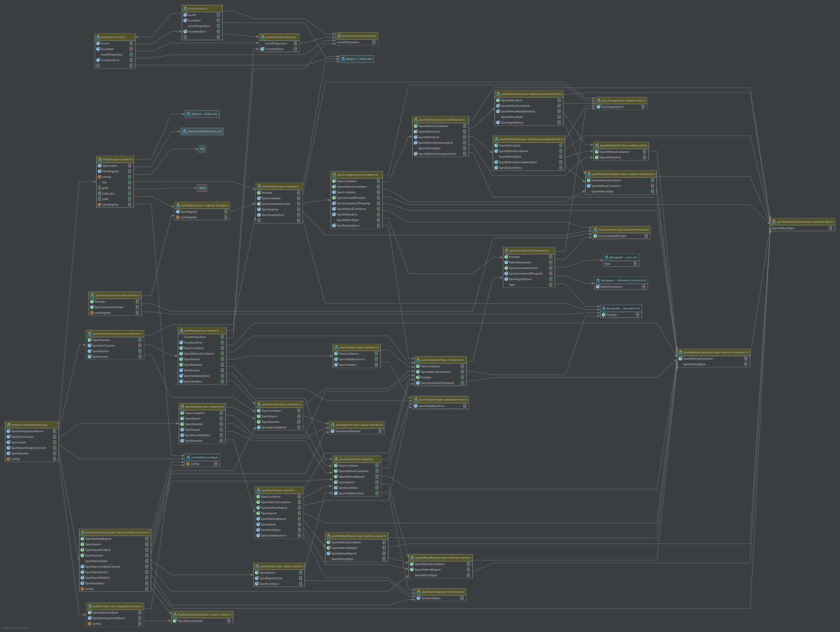Click the export icon beside SpecRunStatus in spec-run-status.ts
840x632 pixels.
tap(462, 598)
